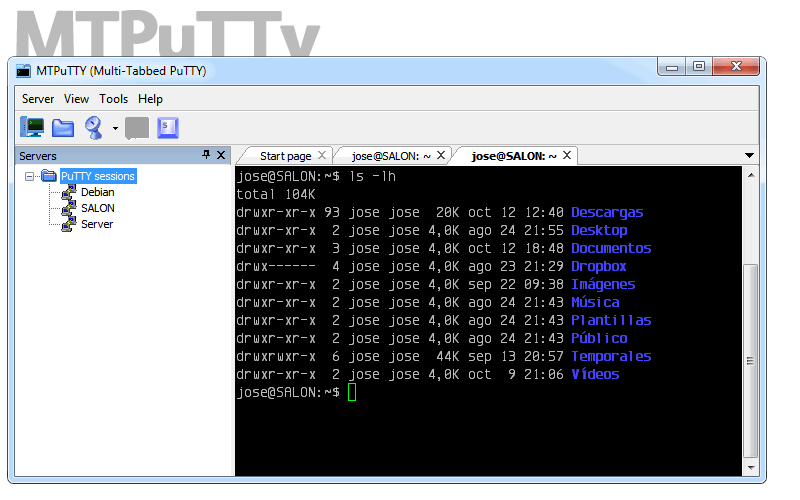
Task: Switch to the first jose@SALON tab
Action: tap(391, 156)
